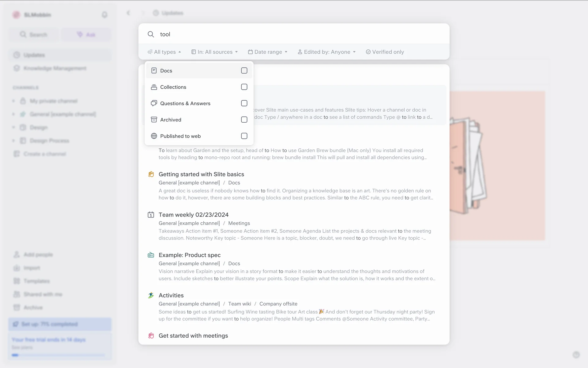
Task: Click the magnifier icon in search bar
Action: point(151,34)
